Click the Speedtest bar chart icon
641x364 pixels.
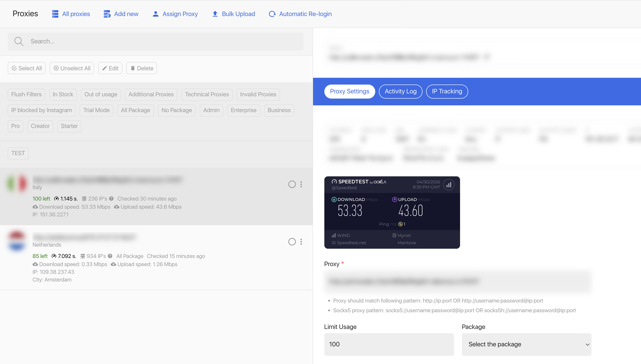click(449, 185)
